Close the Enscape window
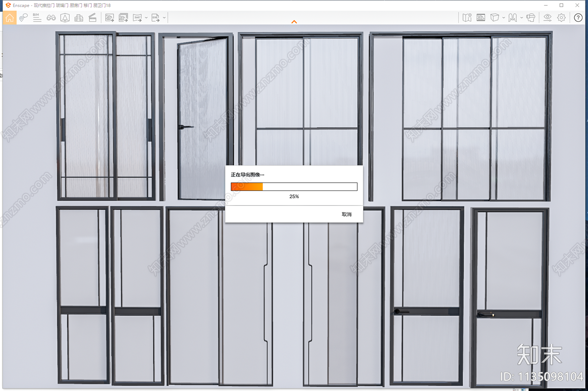 point(577,5)
